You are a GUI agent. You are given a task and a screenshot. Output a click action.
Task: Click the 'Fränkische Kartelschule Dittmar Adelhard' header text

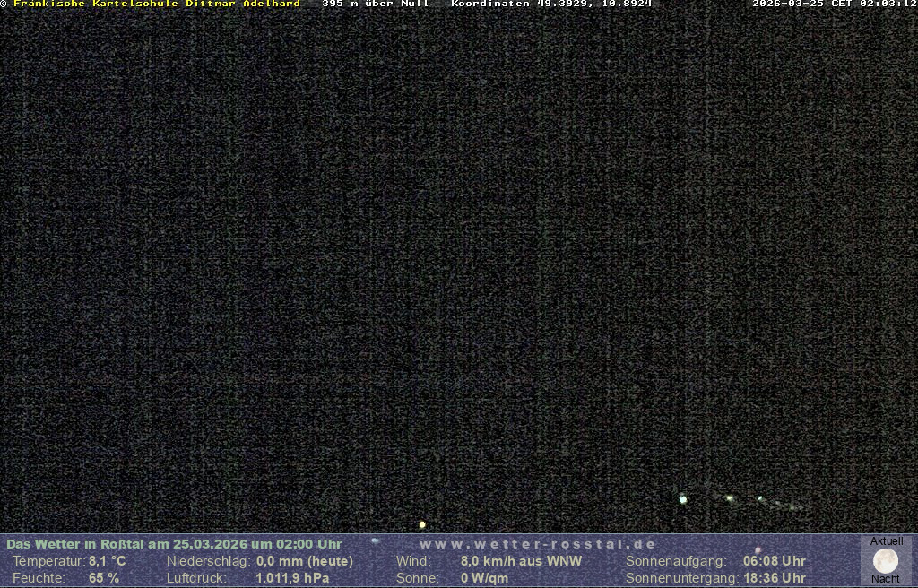coord(157,4)
